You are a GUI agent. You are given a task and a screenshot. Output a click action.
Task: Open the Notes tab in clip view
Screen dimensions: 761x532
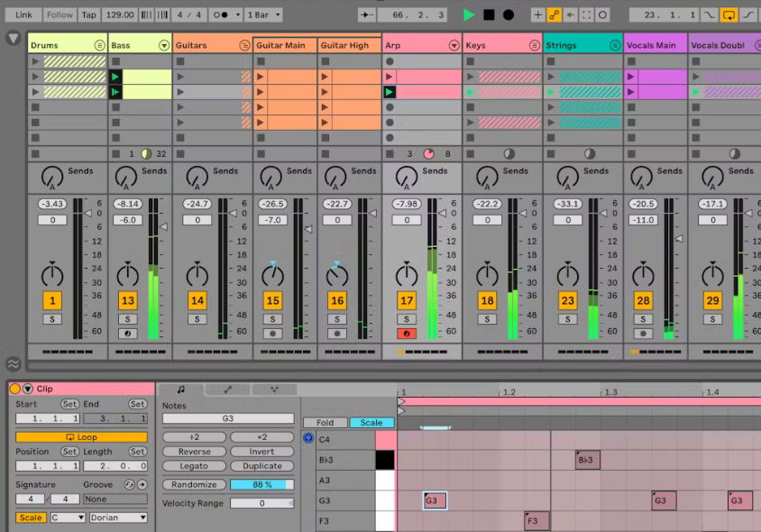(181, 390)
